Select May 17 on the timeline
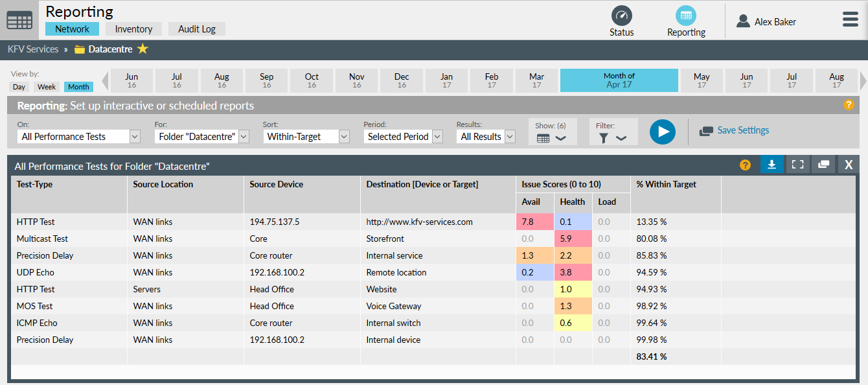 (x=702, y=80)
